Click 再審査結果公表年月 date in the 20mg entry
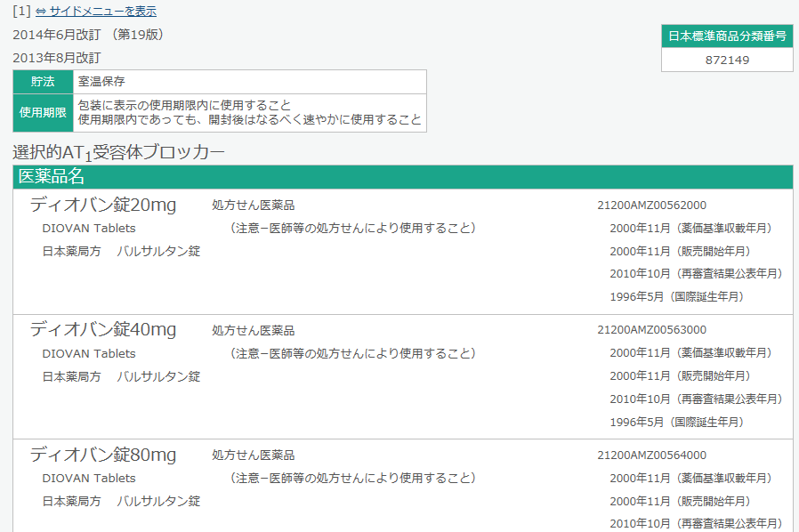The image size is (799, 532). tap(697, 274)
